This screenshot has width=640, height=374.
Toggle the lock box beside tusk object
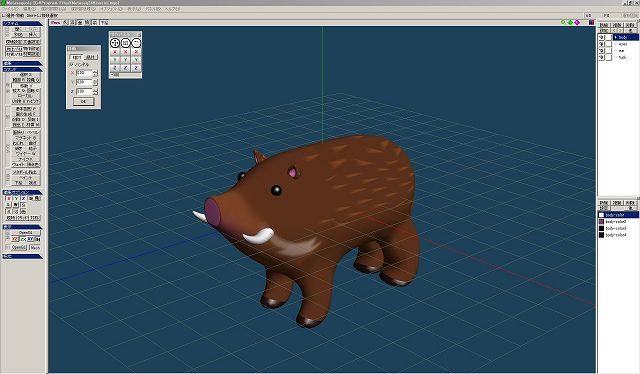pyautogui.click(x=609, y=58)
